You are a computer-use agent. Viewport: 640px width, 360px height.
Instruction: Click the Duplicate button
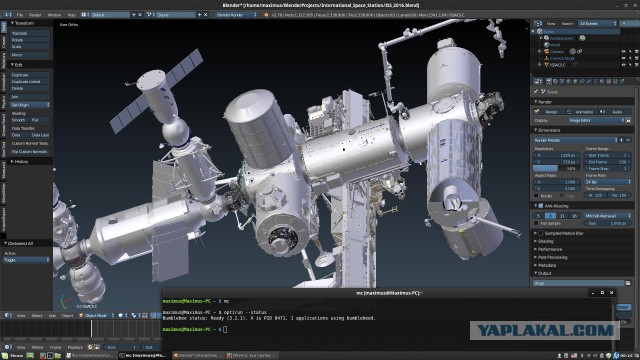click(x=30, y=75)
